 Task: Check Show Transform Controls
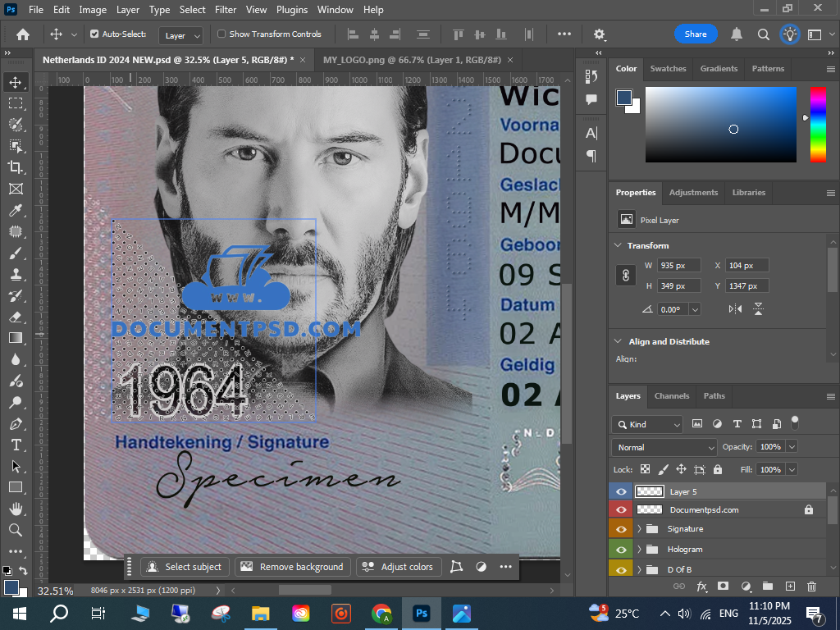221,34
